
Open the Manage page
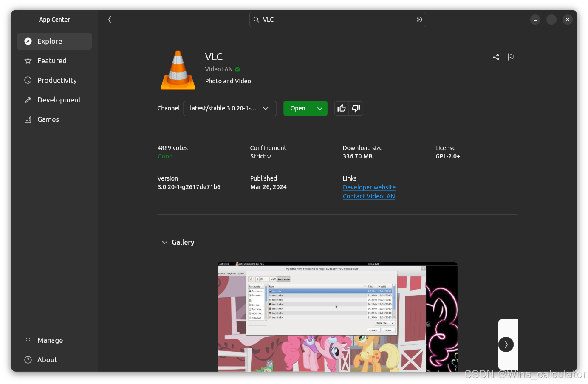point(54,340)
